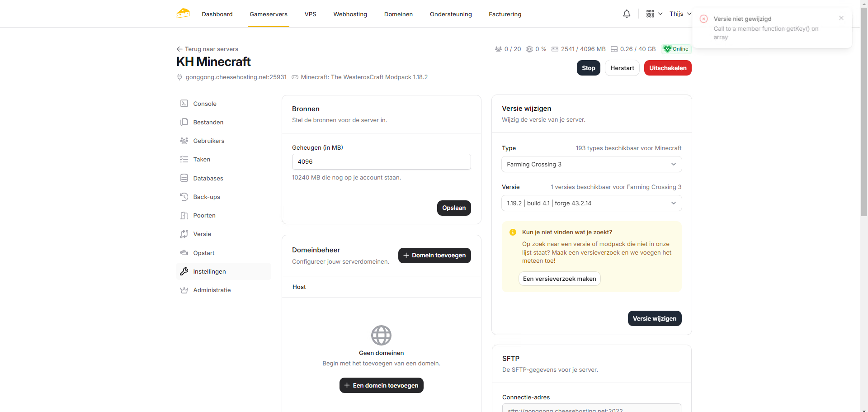
Task: Expand the Type dropdown Farming Crossing 3
Action: 591,164
